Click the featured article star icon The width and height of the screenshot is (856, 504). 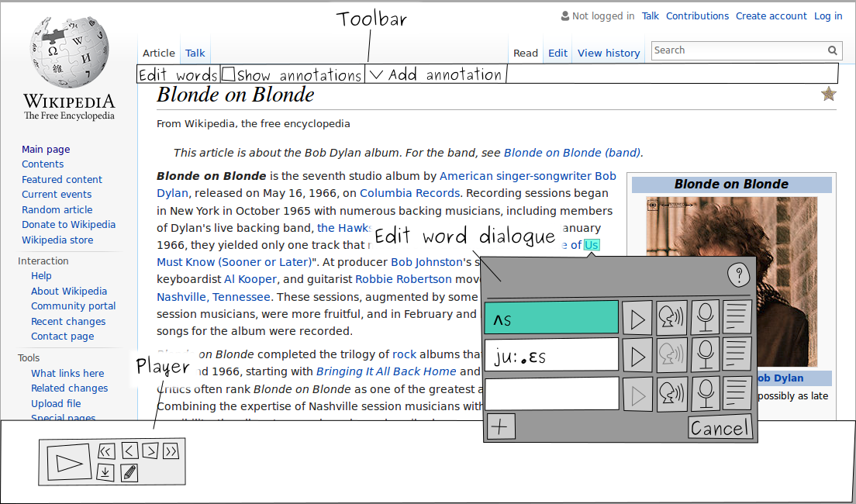pyautogui.click(x=829, y=94)
